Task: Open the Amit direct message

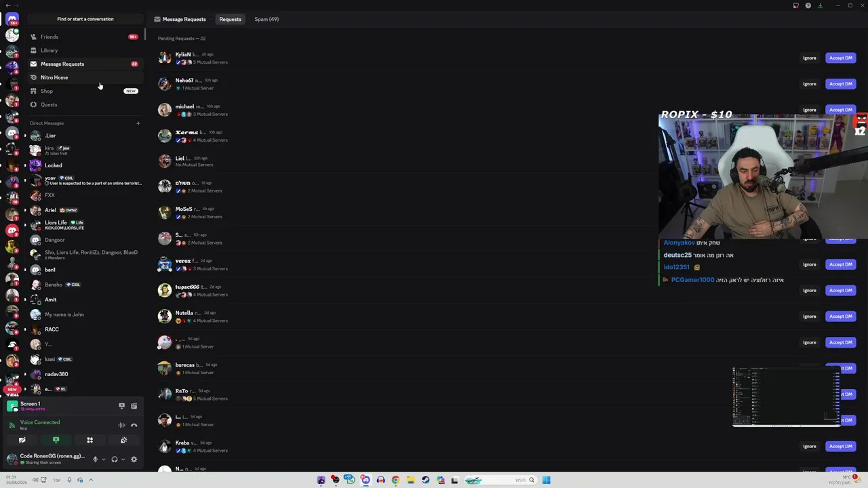Action: [x=85, y=300]
